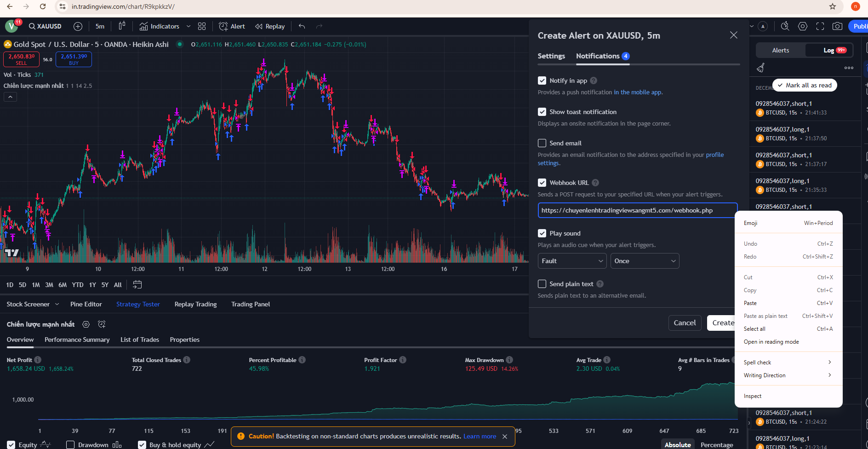Take chart snapshot with camera icon
The width and height of the screenshot is (868, 449).
tap(837, 26)
